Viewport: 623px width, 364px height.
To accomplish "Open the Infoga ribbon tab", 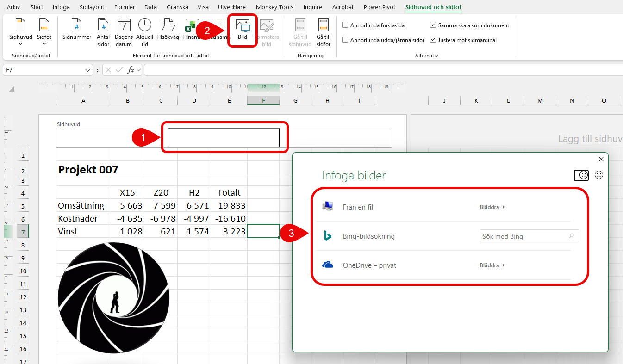I will (x=62, y=7).
